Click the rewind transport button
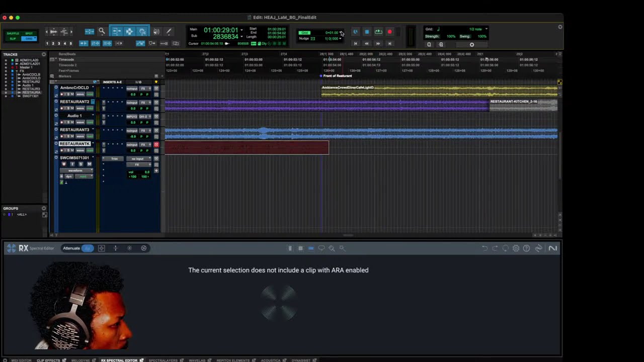 (367, 44)
